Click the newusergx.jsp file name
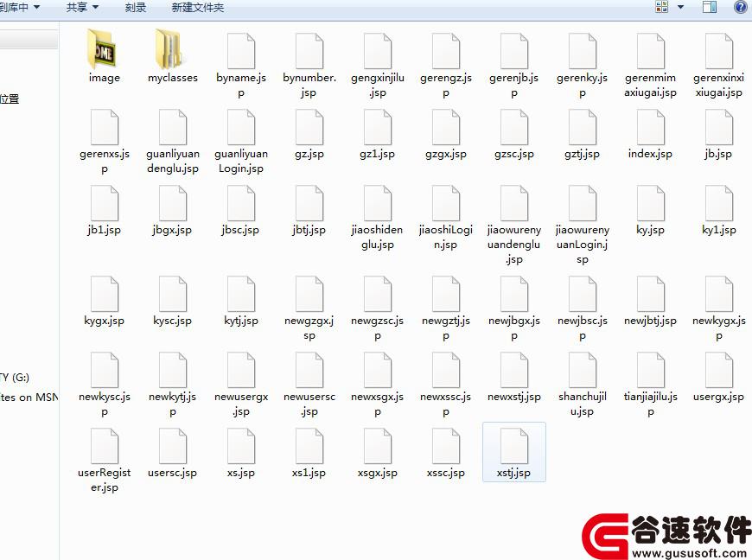752x560 pixels. tap(241, 404)
